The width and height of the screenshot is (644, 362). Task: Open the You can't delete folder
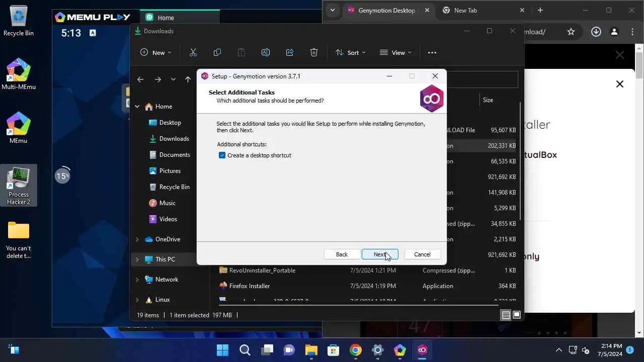click(x=19, y=240)
